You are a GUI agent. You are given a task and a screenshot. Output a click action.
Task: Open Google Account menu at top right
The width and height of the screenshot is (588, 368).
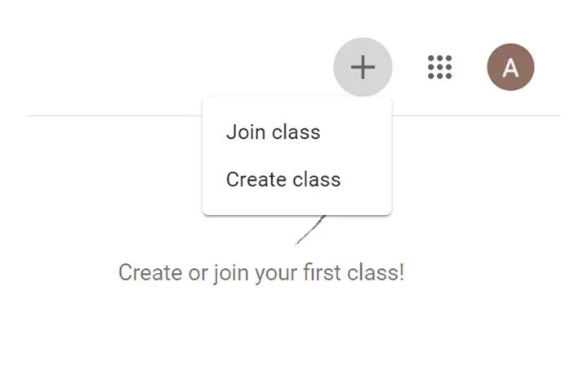pos(510,67)
